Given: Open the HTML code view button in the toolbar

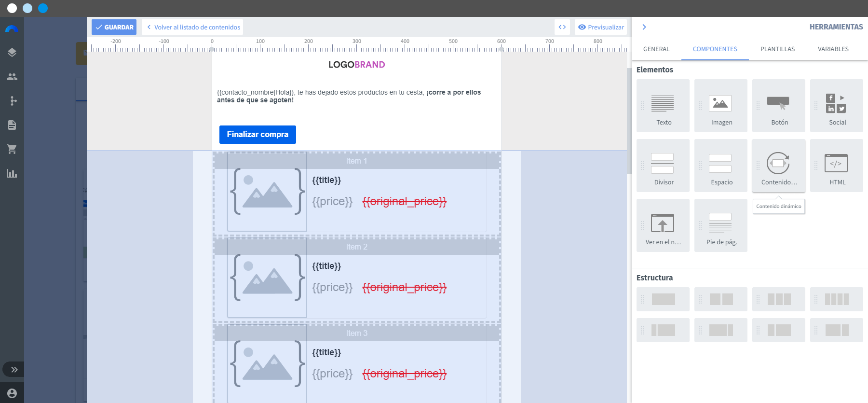Looking at the screenshot, I should (562, 27).
